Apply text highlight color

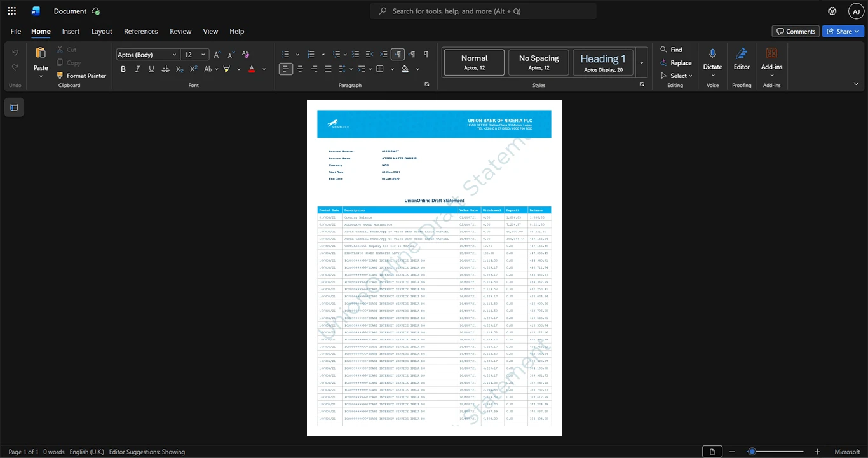tap(226, 69)
